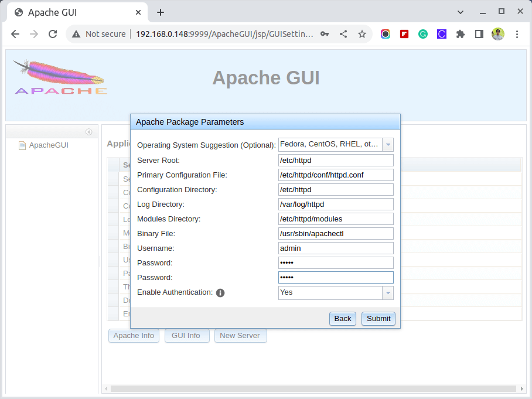Collapse the left sidebar panel arrow
Screen dimensions: 532x399
(x=88, y=132)
